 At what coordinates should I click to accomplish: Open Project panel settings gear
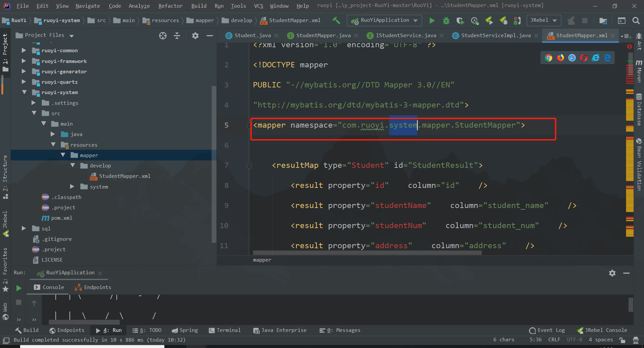tap(195, 36)
